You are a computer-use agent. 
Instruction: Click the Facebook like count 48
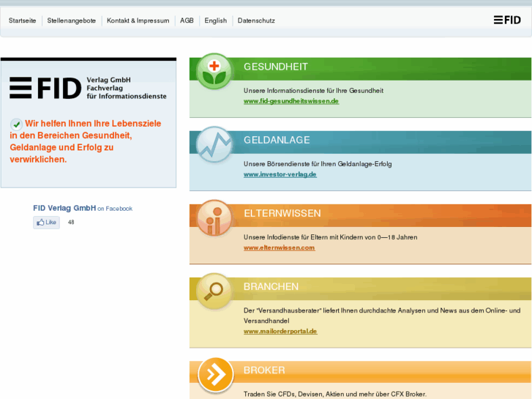(71, 223)
